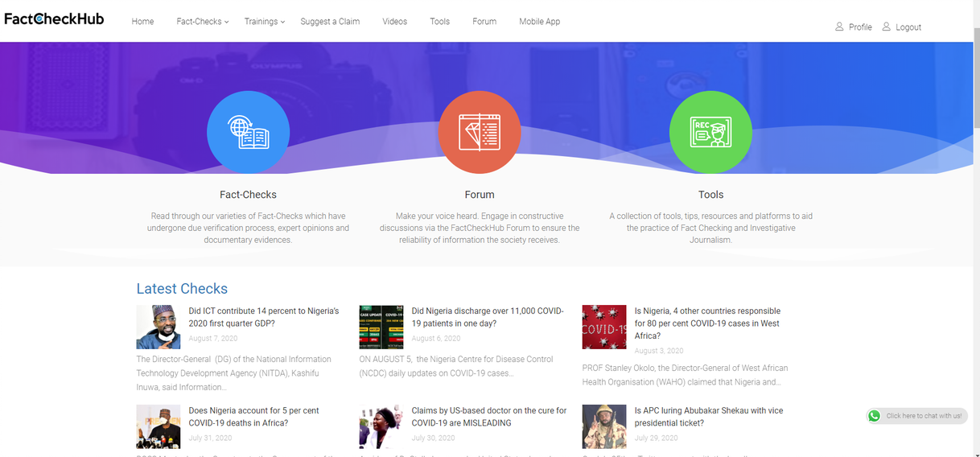The width and height of the screenshot is (980, 457).
Task: Click the August 7, 2020 date
Action: tap(213, 339)
